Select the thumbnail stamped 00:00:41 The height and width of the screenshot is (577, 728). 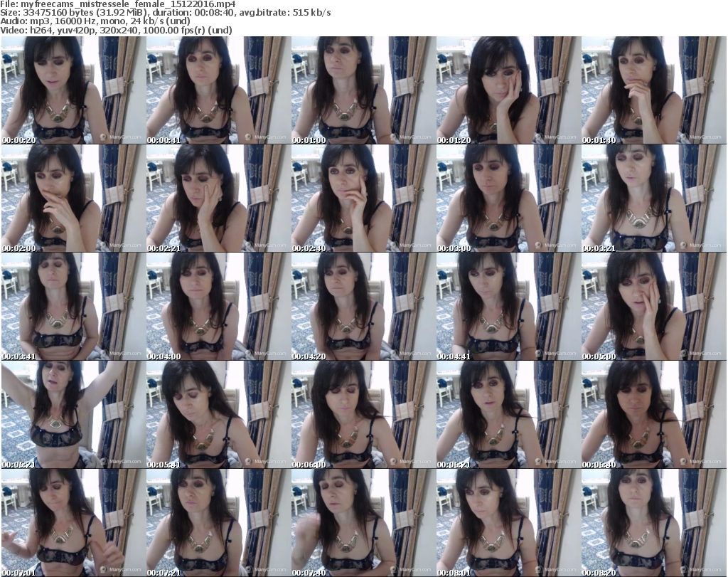[218, 90]
